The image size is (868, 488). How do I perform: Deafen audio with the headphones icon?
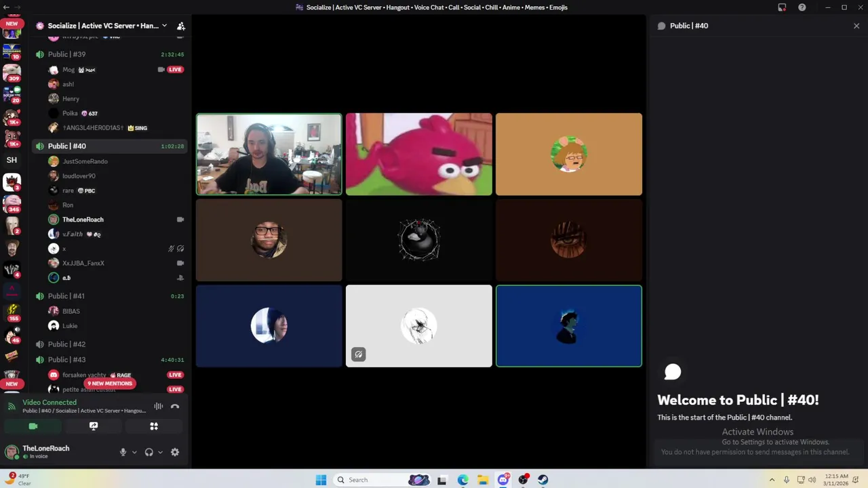[x=149, y=452]
